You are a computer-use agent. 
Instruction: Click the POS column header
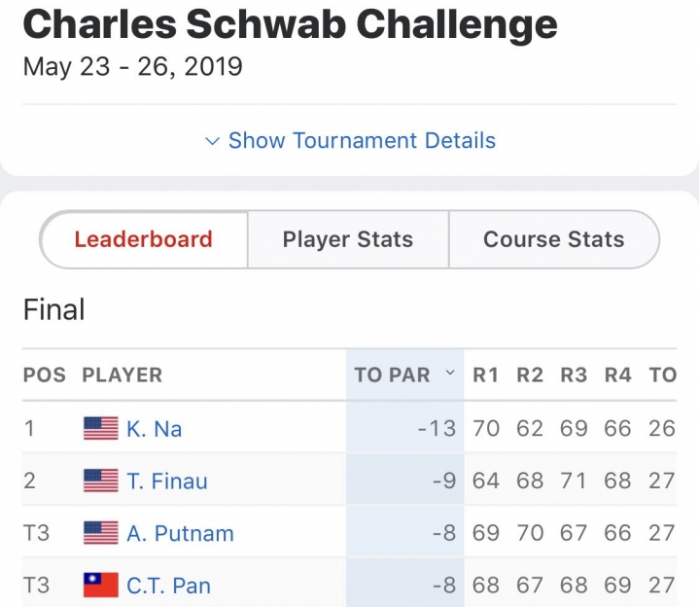click(44, 375)
